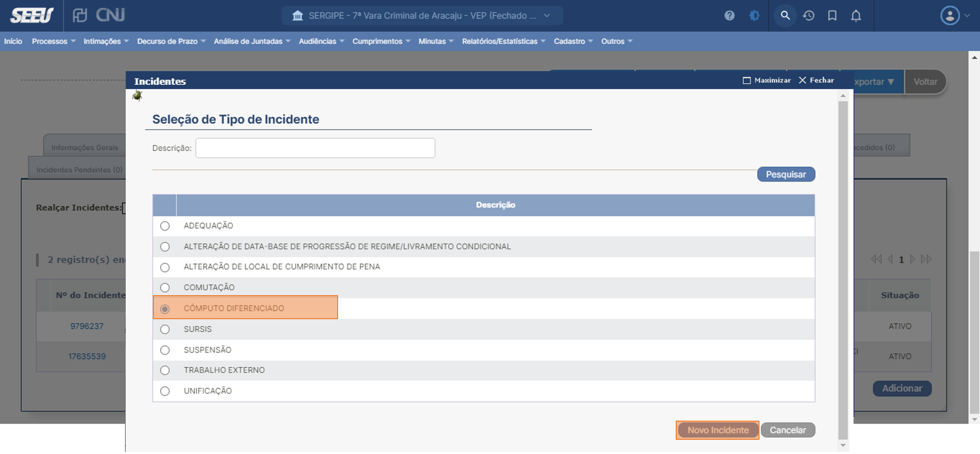
Task: Close the Incidentes dialog with Fechar
Action: (816, 80)
